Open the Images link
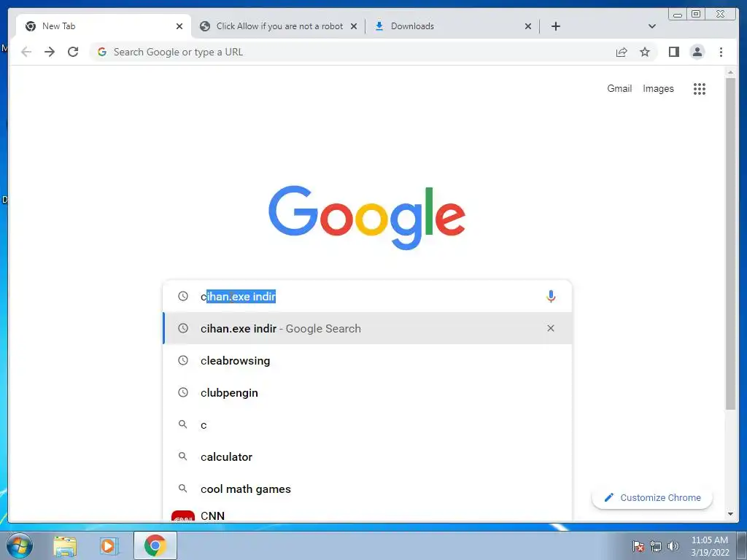The image size is (747, 560). point(658,88)
